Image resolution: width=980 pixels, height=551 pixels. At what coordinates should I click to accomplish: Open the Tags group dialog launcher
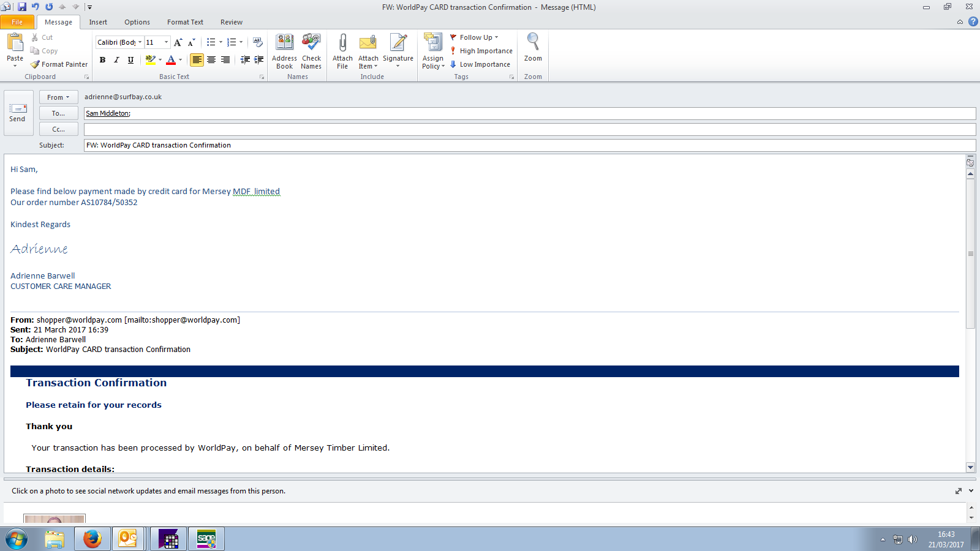coord(511,77)
